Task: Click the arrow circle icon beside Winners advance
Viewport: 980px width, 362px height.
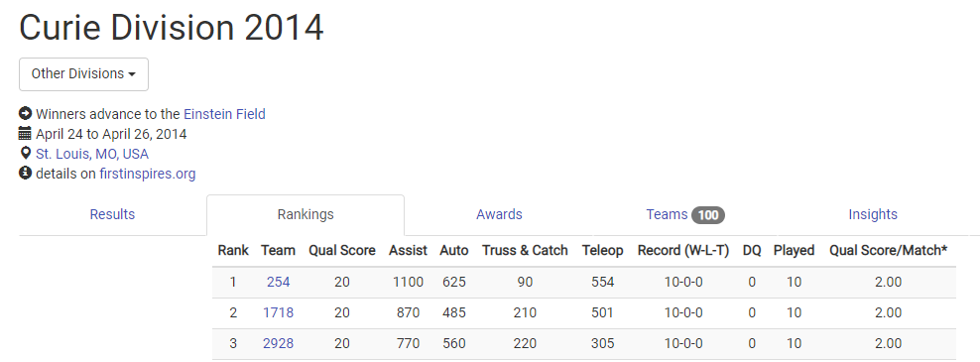Action: click(25, 114)
